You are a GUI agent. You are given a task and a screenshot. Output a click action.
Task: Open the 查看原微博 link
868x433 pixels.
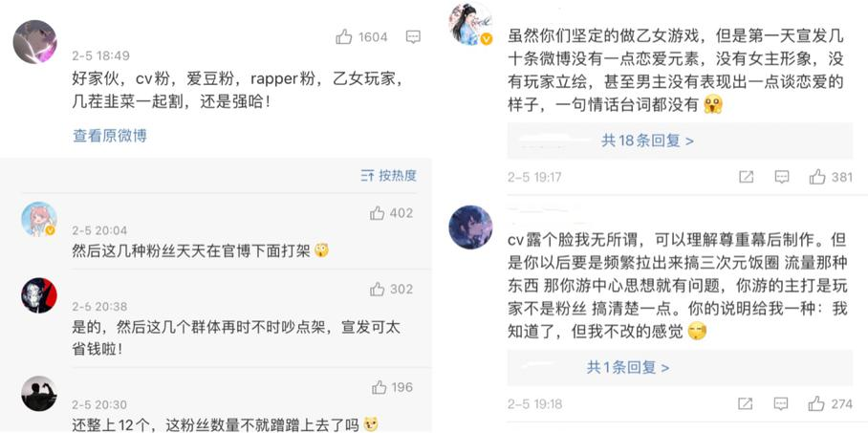tap(110, 136)
